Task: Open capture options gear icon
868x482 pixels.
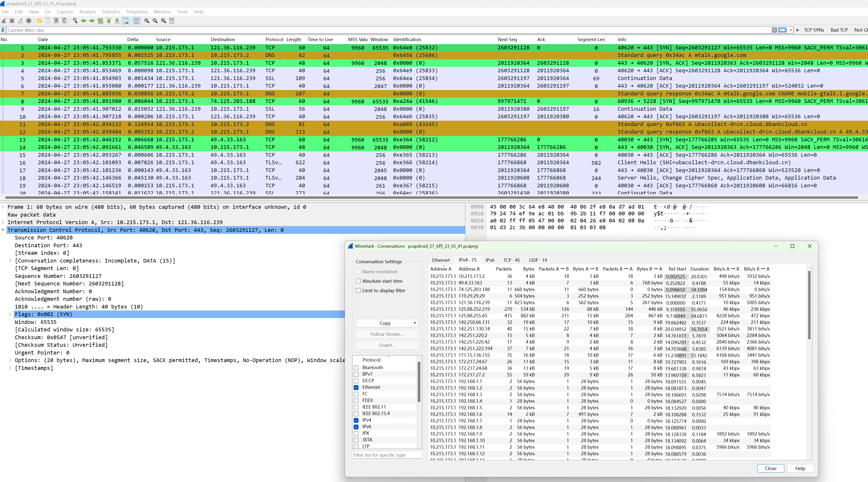Action: coord(29,21)
